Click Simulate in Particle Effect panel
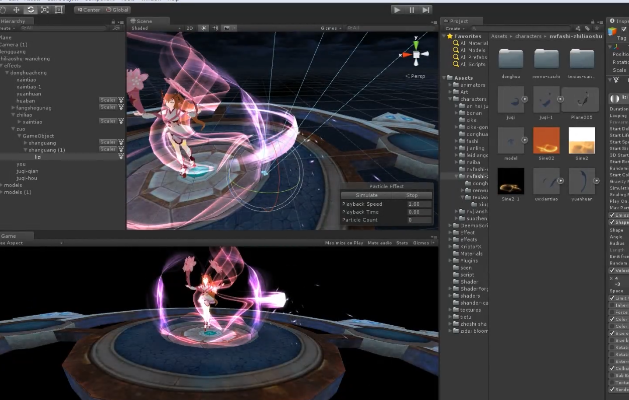The width and height of the screenshot is (629, 400). coord(366,195)
